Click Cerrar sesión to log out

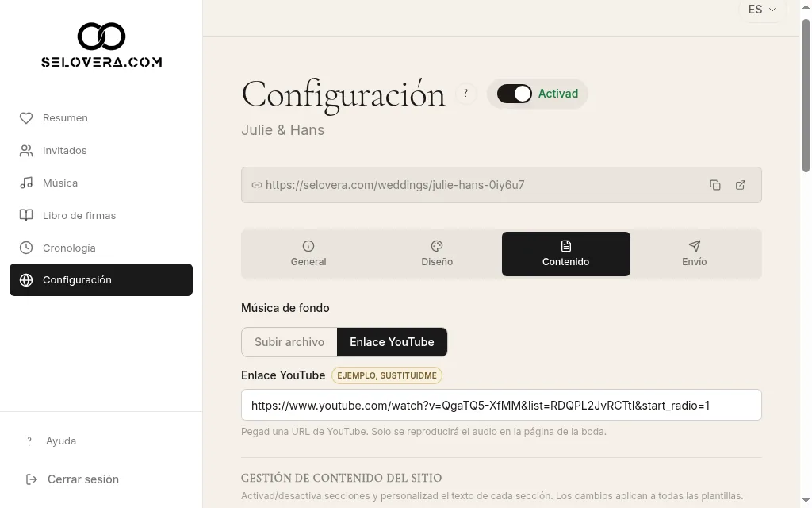tap(82, 479)
